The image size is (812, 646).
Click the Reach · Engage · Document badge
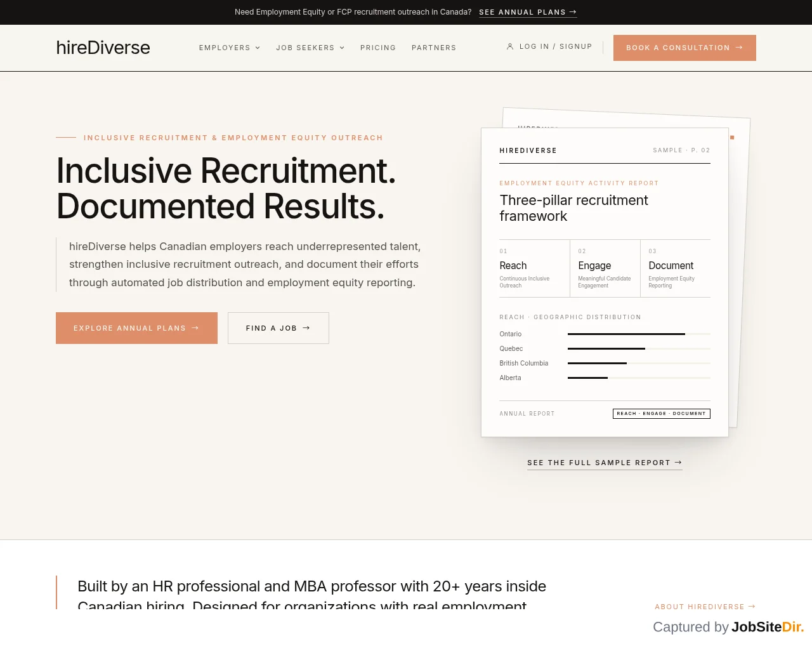coord(662,414)
